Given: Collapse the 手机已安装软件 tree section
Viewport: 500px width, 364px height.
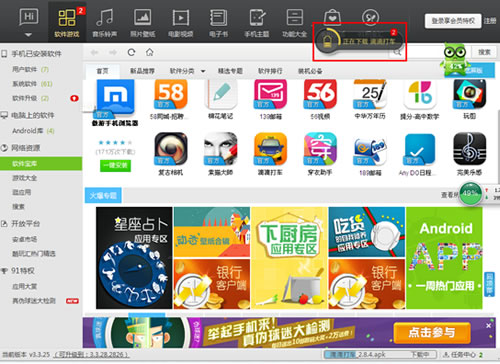Looking at the screenshot, I should click(4, 54).
